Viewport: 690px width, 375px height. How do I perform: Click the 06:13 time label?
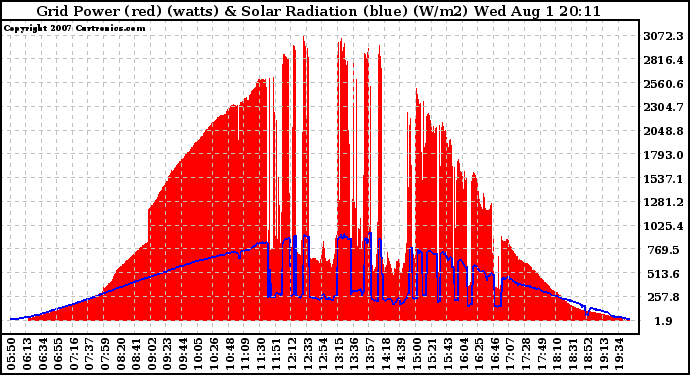(27, 354)
